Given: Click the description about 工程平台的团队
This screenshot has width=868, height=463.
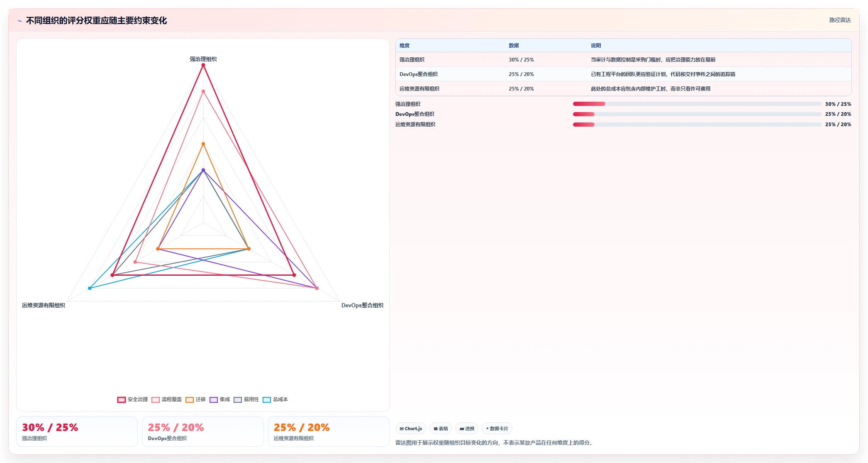Looking at the screenshot, I should coord(663,74).
